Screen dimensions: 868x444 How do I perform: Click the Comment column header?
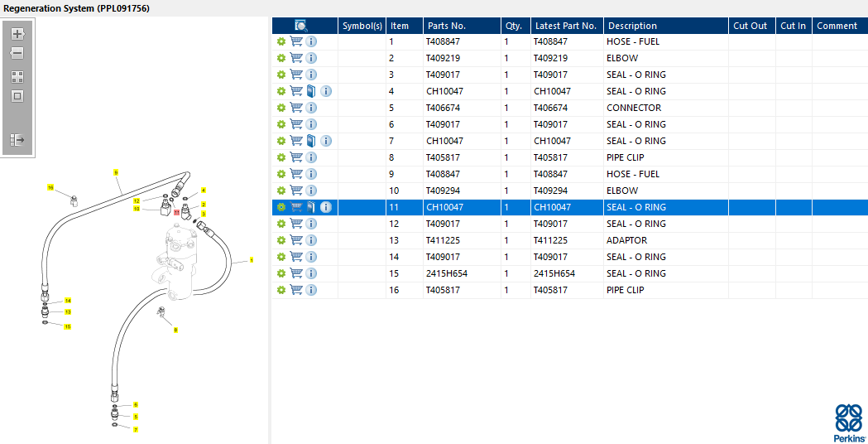coord(840,26)
